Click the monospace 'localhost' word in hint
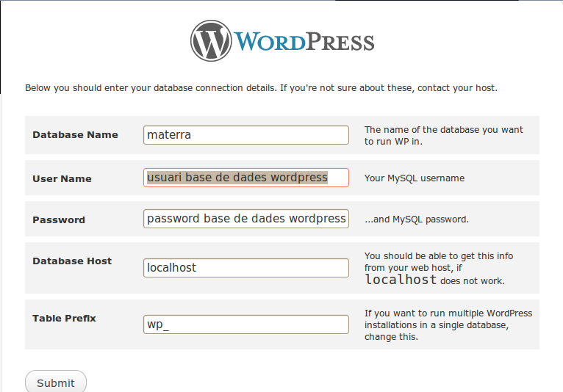 click(x=401, y=280)
